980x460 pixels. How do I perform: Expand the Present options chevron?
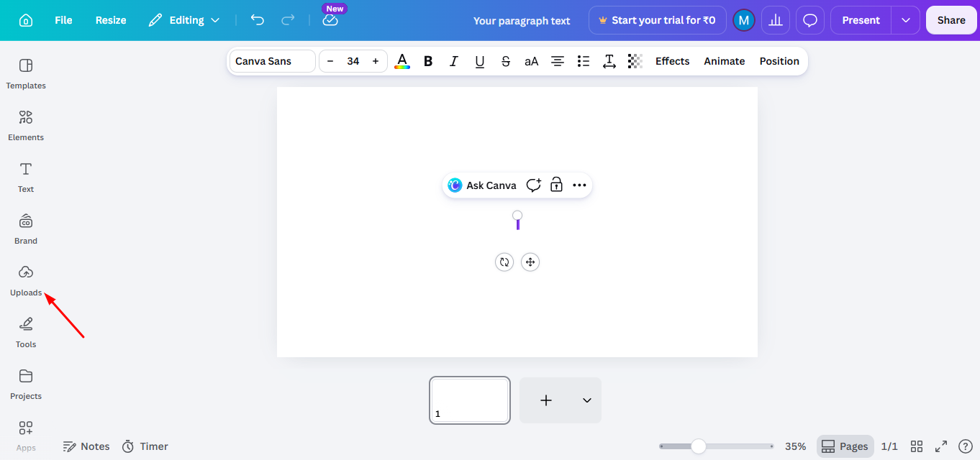click(x=906, y=20)
